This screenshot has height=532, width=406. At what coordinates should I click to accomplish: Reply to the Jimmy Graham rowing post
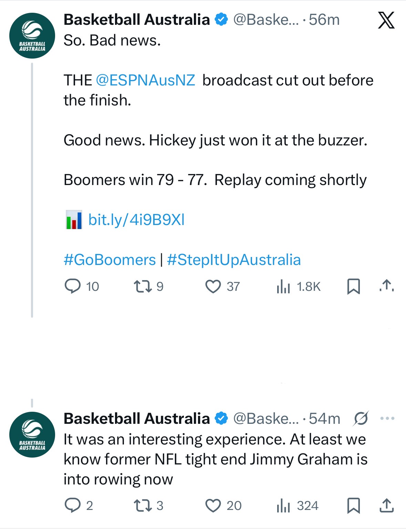[x=73, y=505]
